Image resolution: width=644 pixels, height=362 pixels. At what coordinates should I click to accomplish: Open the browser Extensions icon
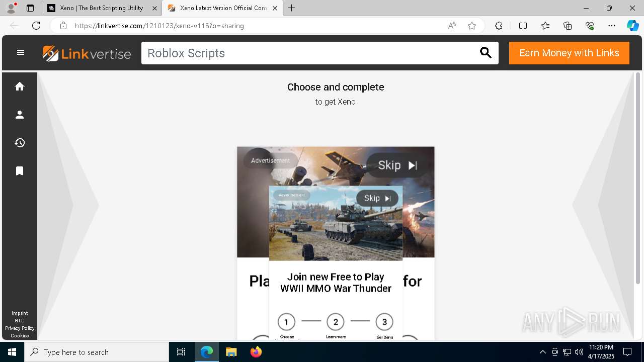pos(499,26)
